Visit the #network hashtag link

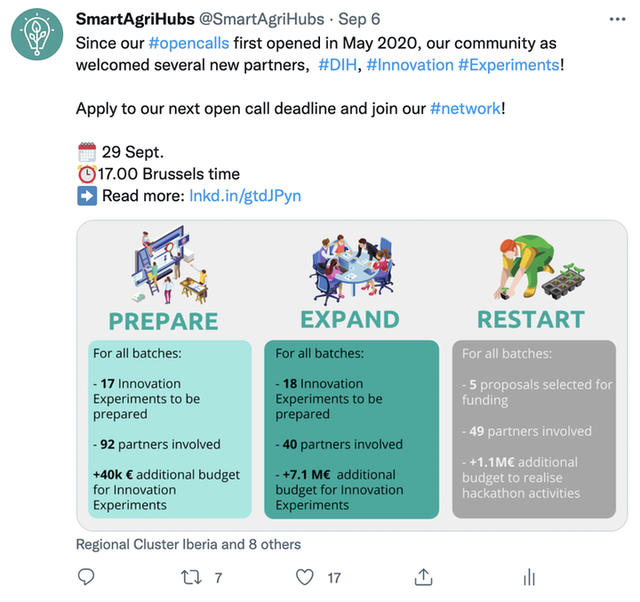click(x=465, y=109)
